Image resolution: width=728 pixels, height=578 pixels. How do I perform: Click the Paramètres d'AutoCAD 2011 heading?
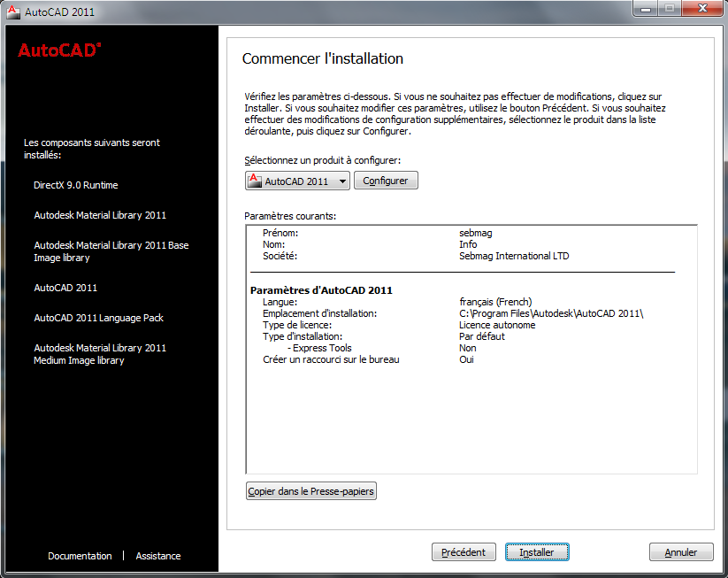321,290
